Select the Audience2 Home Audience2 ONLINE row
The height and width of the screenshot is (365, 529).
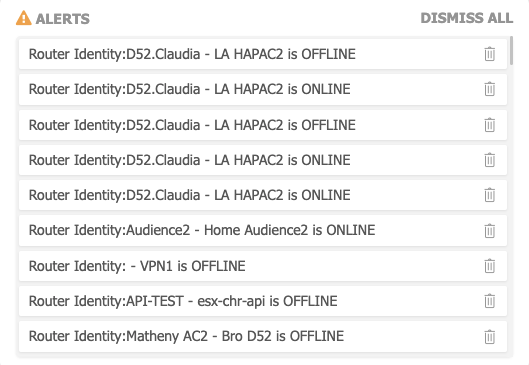(263, 230)
